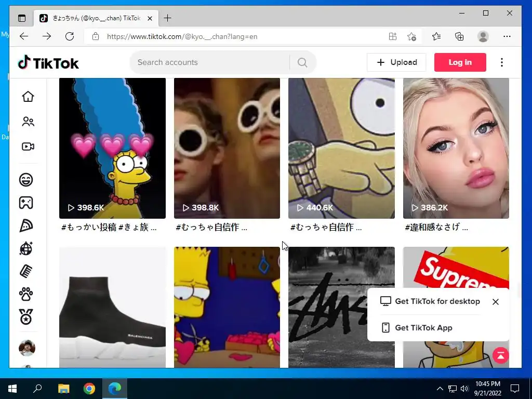Click Microsoft Edge taskbar icon
This screenshot has height=399, width=532.
[x=115, y=389]
